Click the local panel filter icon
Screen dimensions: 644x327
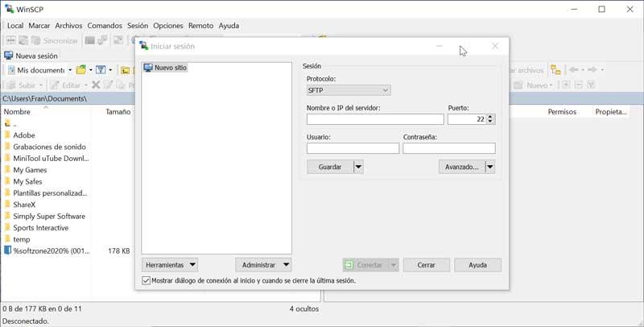click(101, 70)
